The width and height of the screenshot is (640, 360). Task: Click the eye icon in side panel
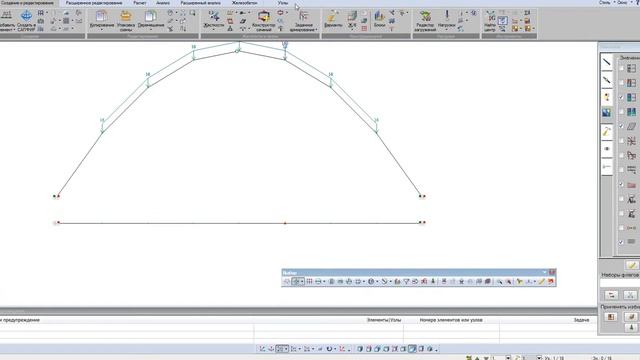click(607, 149)
